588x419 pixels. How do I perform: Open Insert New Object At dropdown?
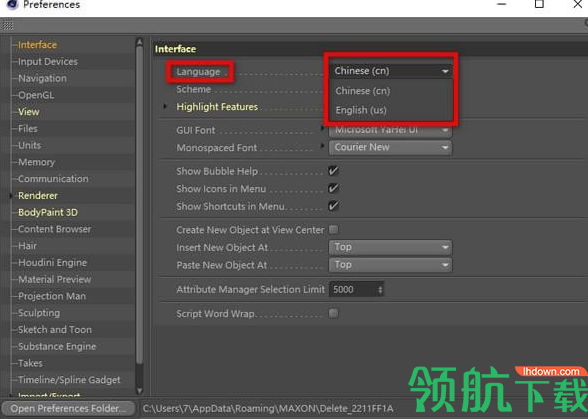click(391, 247)
